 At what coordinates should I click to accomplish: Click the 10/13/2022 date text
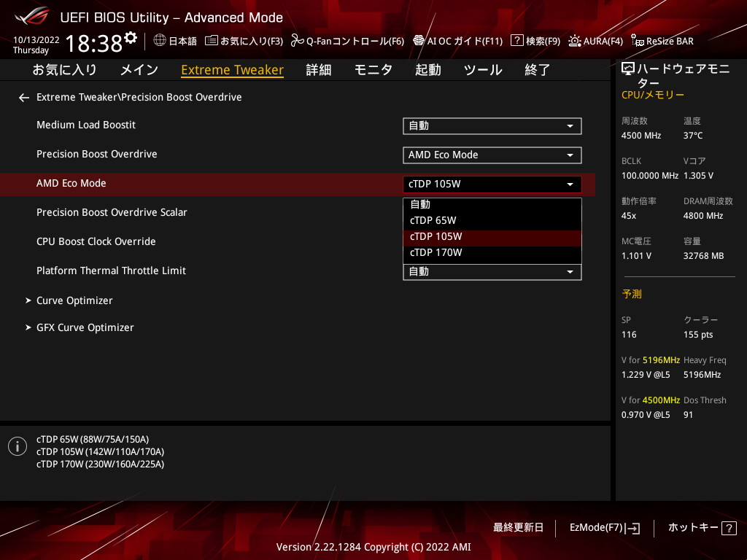(36, 40)
